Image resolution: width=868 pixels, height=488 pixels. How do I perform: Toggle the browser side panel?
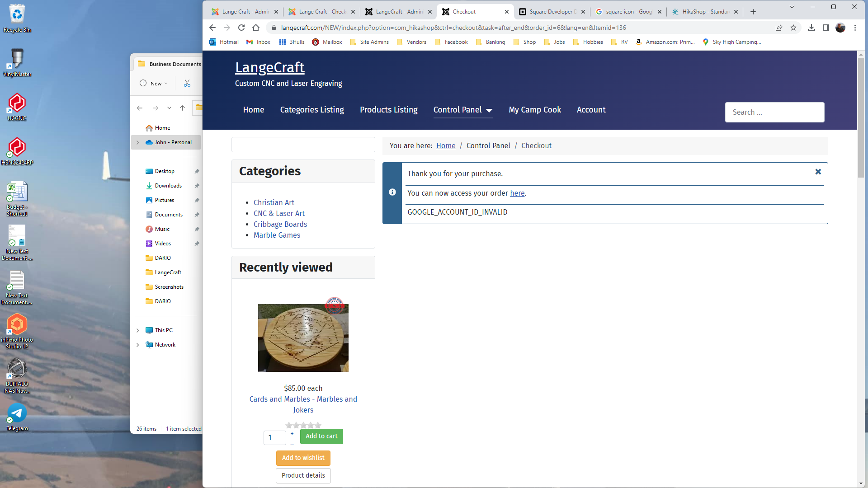pos(826,28)
